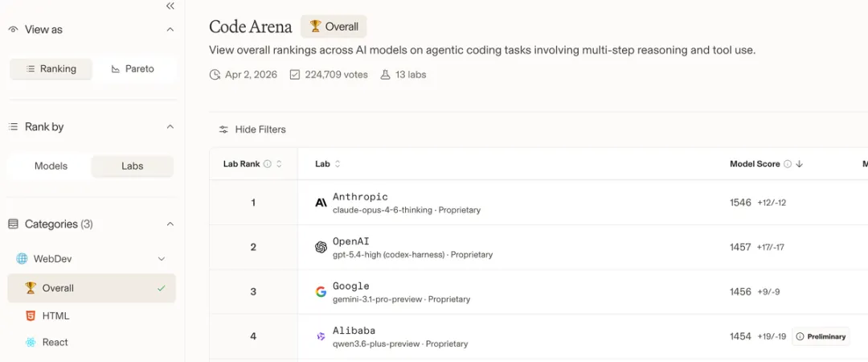Sort by Lab Rank using sort arrows
868x362 pixels.
[x=279, y=164]
